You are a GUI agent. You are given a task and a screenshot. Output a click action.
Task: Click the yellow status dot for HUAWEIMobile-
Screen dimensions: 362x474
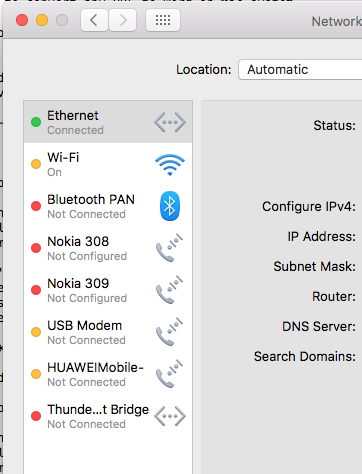coord(36,374)
